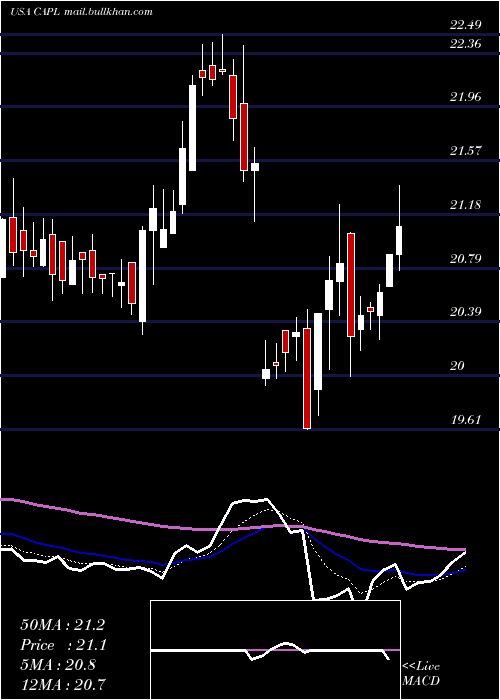Click the tall red candle reaching 19.61
Screen dimensions: 500x700
point(307,378)
